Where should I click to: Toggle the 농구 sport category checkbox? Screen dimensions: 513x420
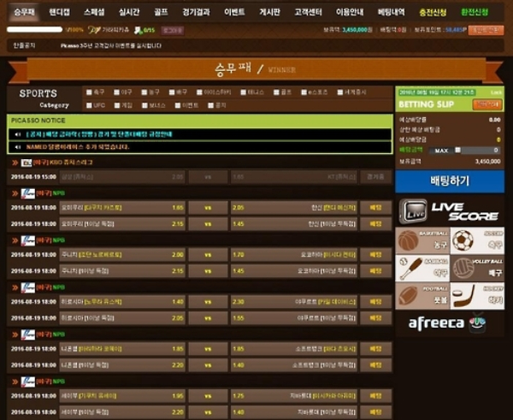[144, 92]
